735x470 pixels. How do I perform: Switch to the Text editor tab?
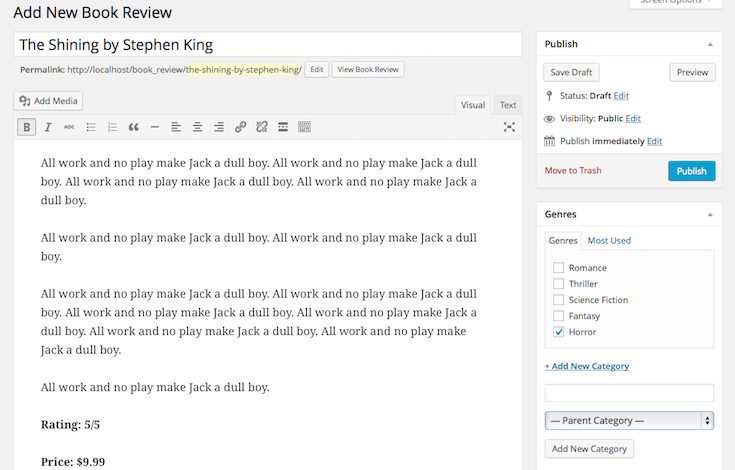coord(508,105)
